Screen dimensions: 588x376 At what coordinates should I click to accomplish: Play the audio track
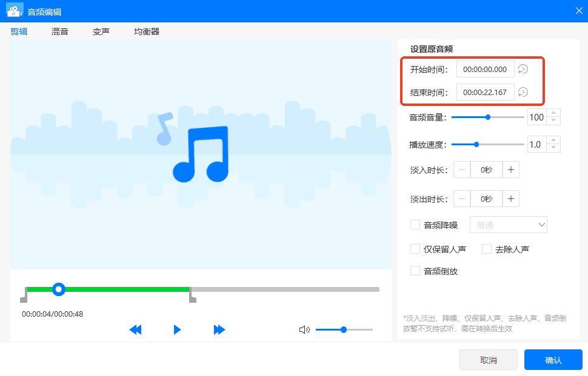point(177,329)
